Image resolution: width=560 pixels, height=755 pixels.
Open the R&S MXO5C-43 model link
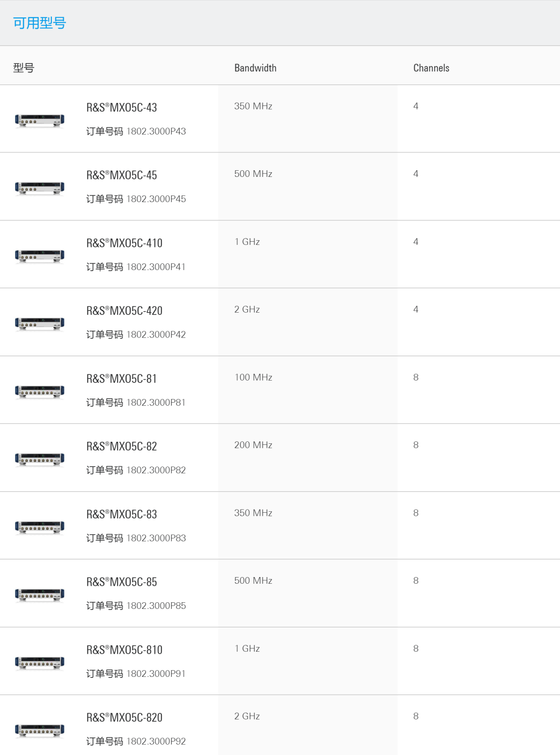122,107
